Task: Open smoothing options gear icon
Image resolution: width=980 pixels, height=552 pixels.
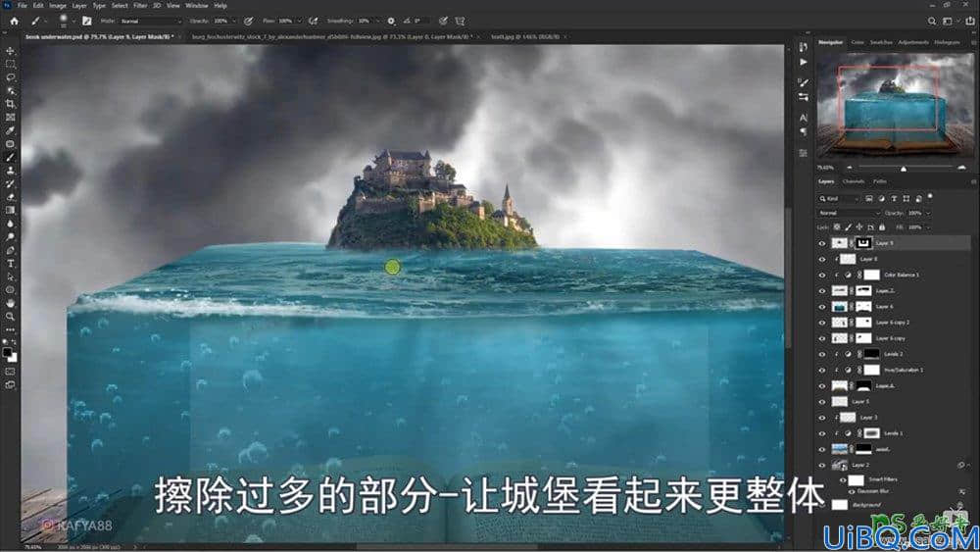Action: pyautogui.click(x=391, y=22)
